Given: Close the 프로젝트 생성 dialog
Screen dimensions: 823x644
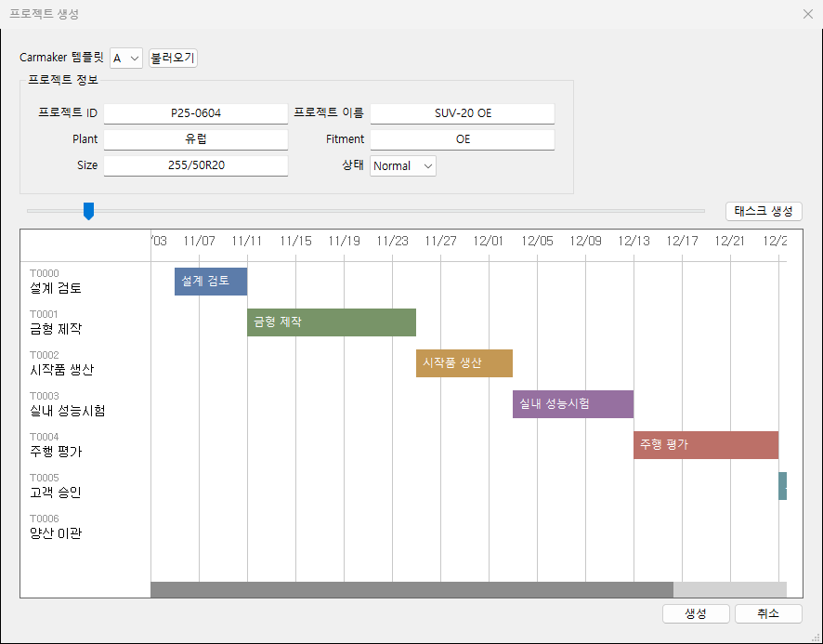Looking at the screenshot, I should [x=808, y=14].
